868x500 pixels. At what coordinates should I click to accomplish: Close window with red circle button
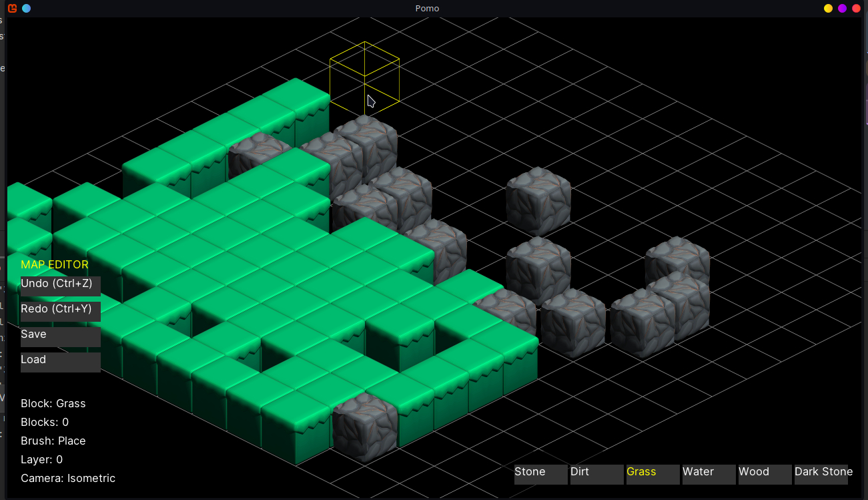(856, 9)
